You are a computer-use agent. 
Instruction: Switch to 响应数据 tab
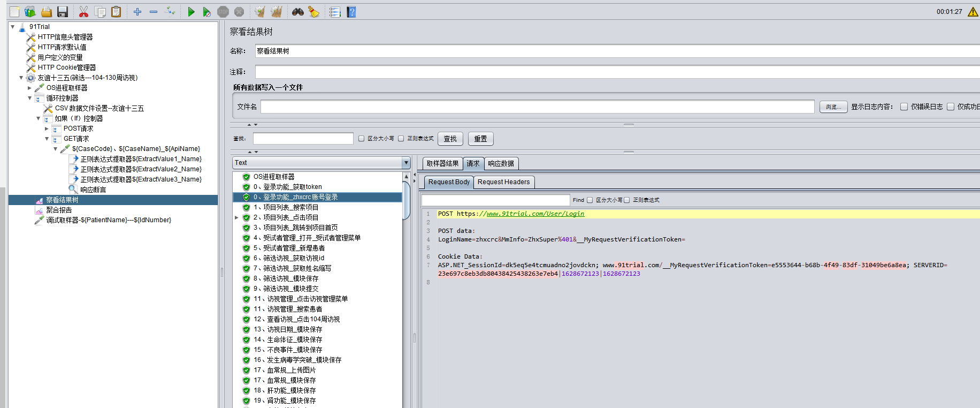click(x=501, y=163)
